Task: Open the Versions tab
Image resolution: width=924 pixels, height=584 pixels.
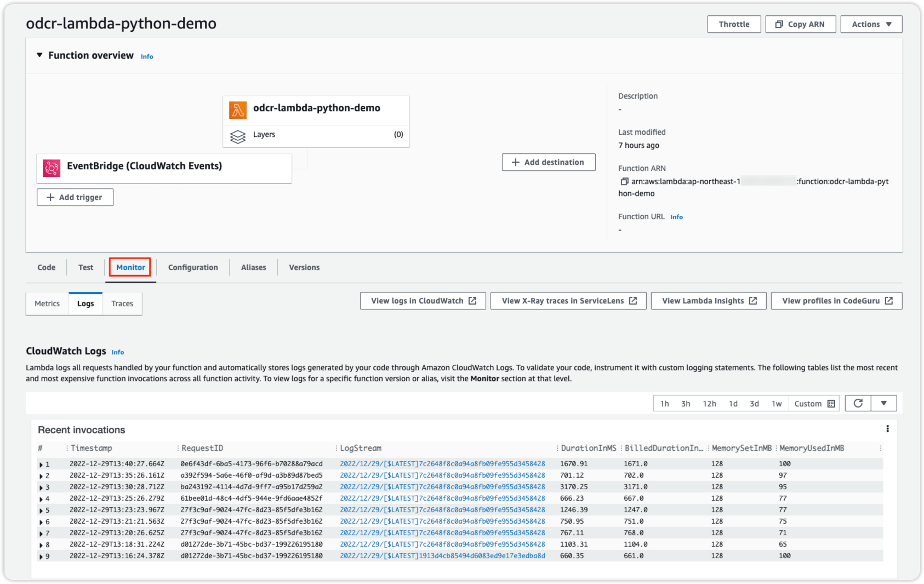Action: [x=304, y=267]
